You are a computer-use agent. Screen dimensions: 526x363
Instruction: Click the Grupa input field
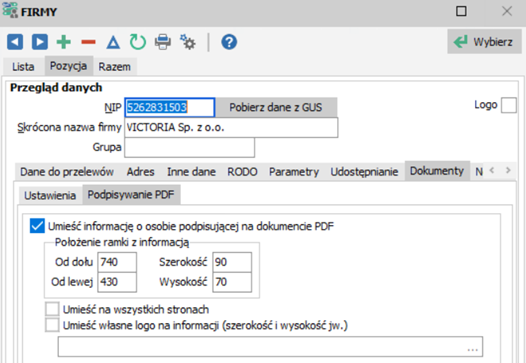(190, 147)
